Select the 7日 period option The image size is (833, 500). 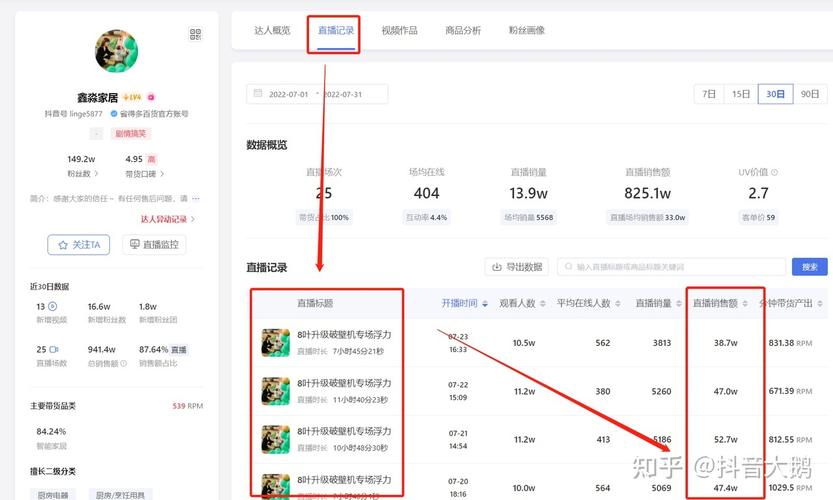coord(709,94)
